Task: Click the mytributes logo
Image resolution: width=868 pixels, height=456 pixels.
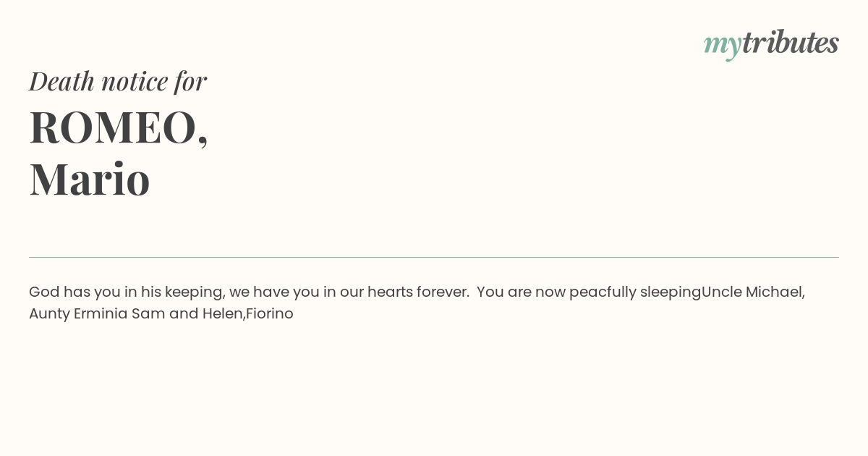Action: (x=771, y=43)
